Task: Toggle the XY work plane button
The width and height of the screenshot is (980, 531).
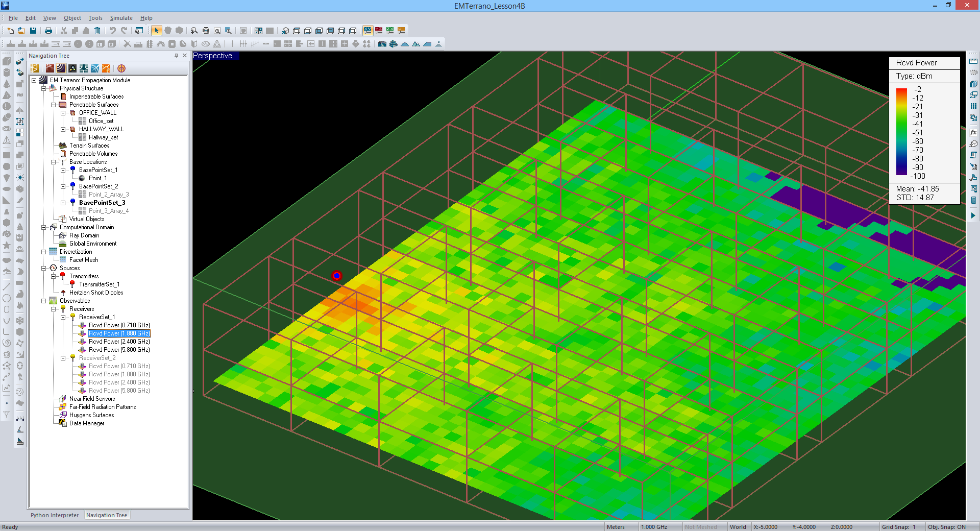Action: tap(367, 31)
